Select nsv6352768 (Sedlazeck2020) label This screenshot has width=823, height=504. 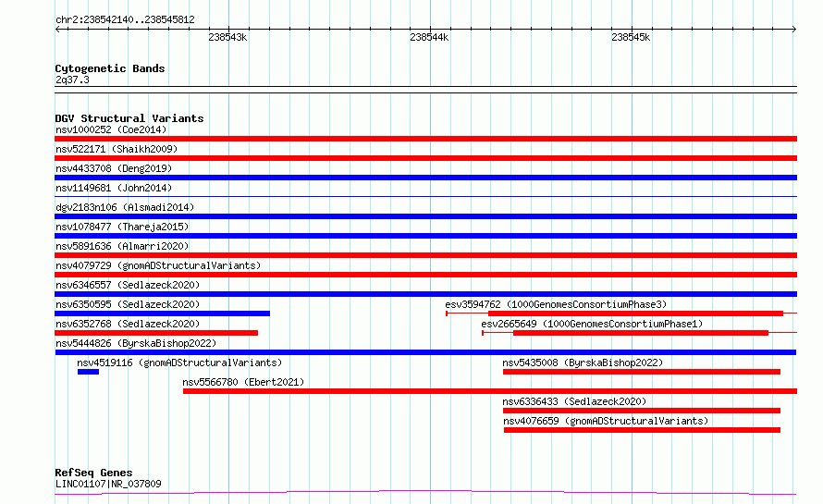click(x=128, y=324)
